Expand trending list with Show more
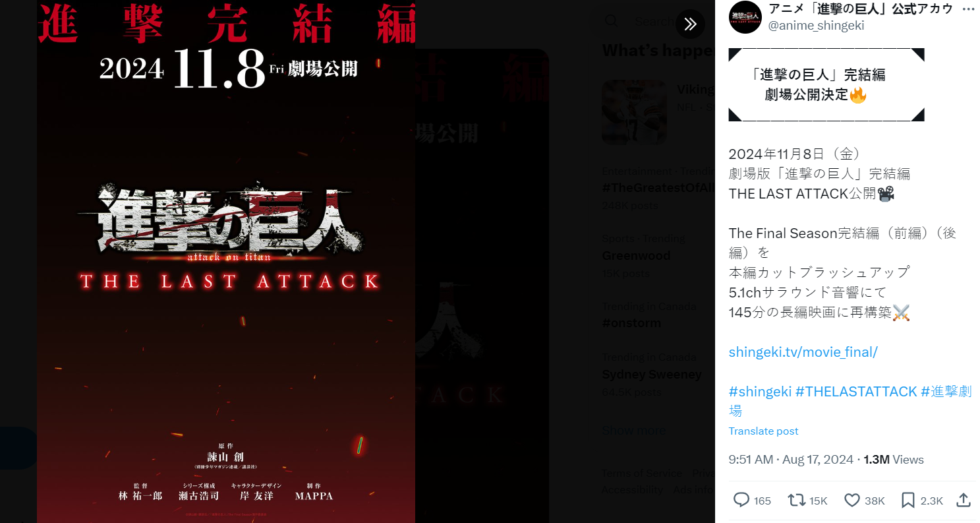 pyautogui.click(x=633, y=430)
